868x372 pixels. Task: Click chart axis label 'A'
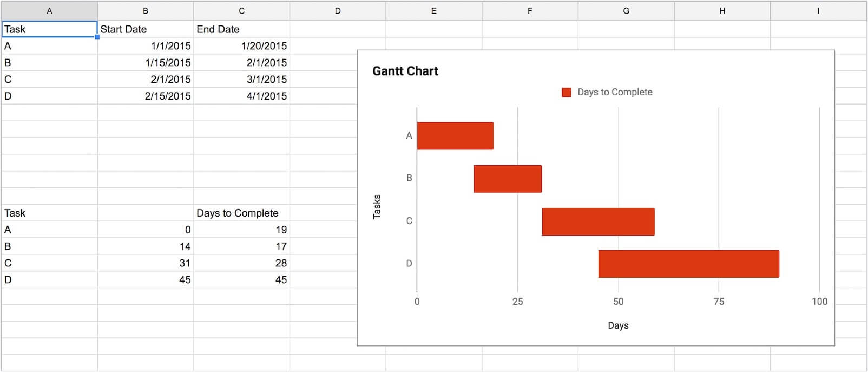click(409, 136)
